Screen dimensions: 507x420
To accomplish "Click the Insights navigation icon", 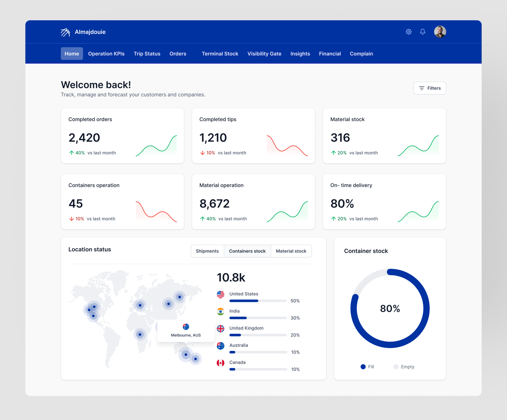I will click(x=300, y=53).
